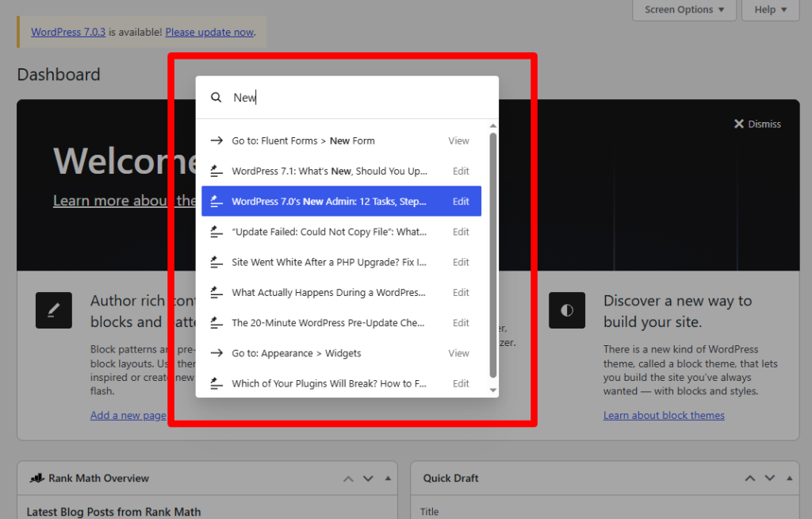Open Learn about block themes link
Image resolution: width=812 pixels, height=519 pixels.
(x=664, y=415)
